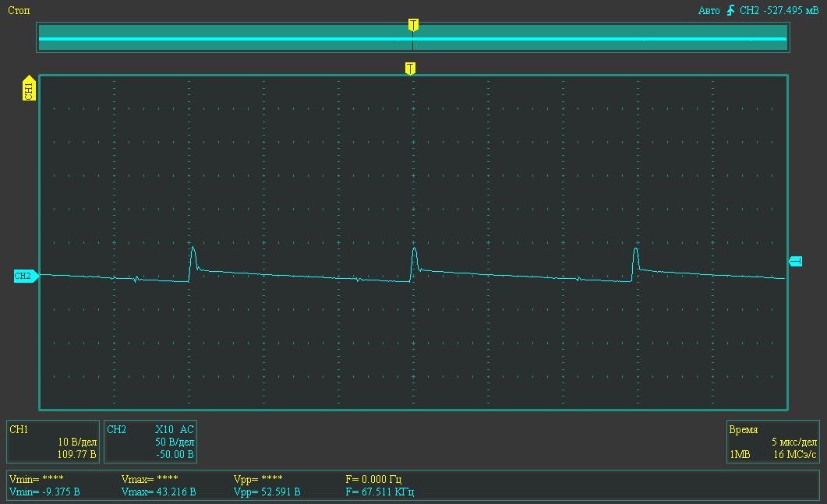Click the 16 МСэ/с sample rate readout
Screen dimensions: 827x504
[794, 454]
